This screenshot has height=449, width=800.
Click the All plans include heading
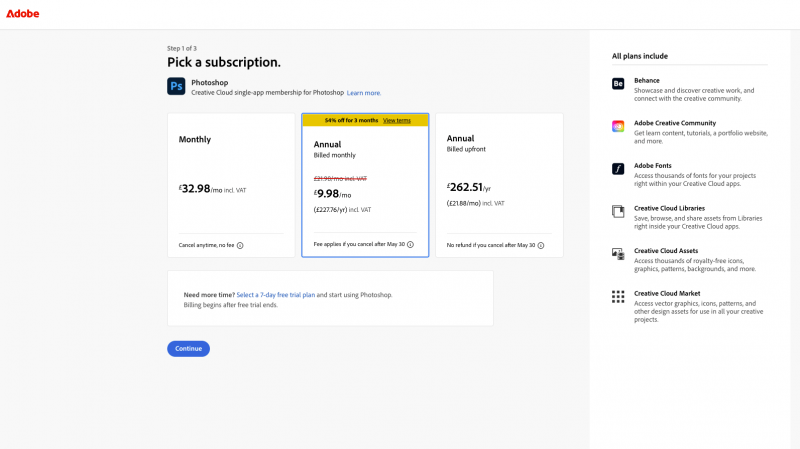pyautogui.click(x=640, y=56)
